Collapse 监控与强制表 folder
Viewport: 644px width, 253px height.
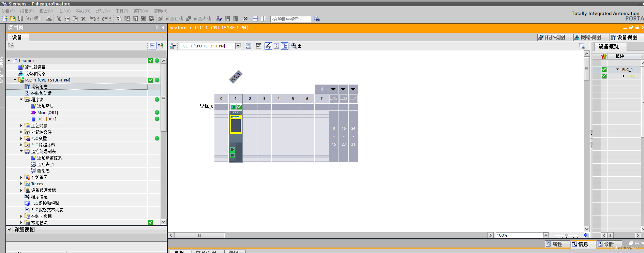click(21, 151)
